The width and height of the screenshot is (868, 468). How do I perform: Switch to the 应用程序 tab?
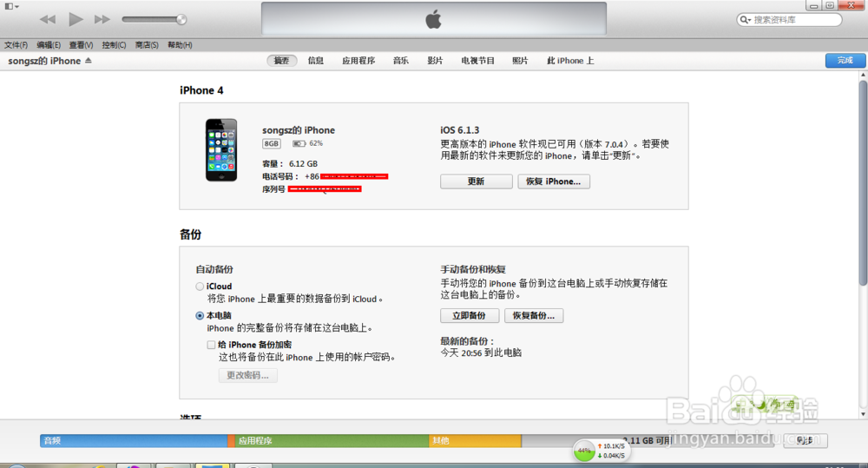point(358,61)
